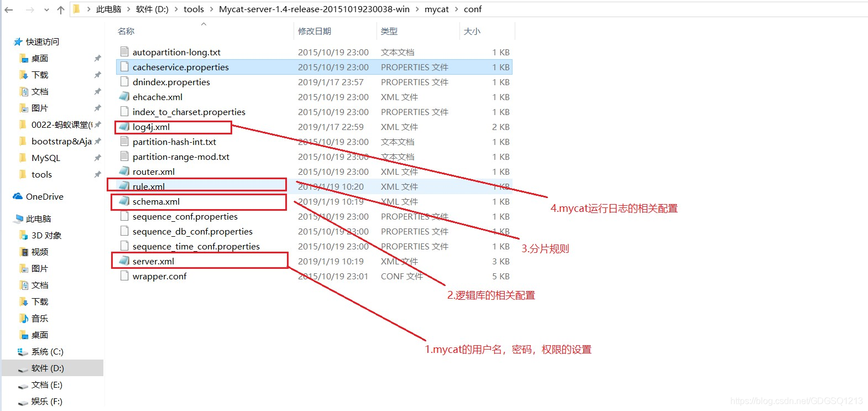Click the Up one level arrow
Screen dimensions: 868x411
click(61, 9)
